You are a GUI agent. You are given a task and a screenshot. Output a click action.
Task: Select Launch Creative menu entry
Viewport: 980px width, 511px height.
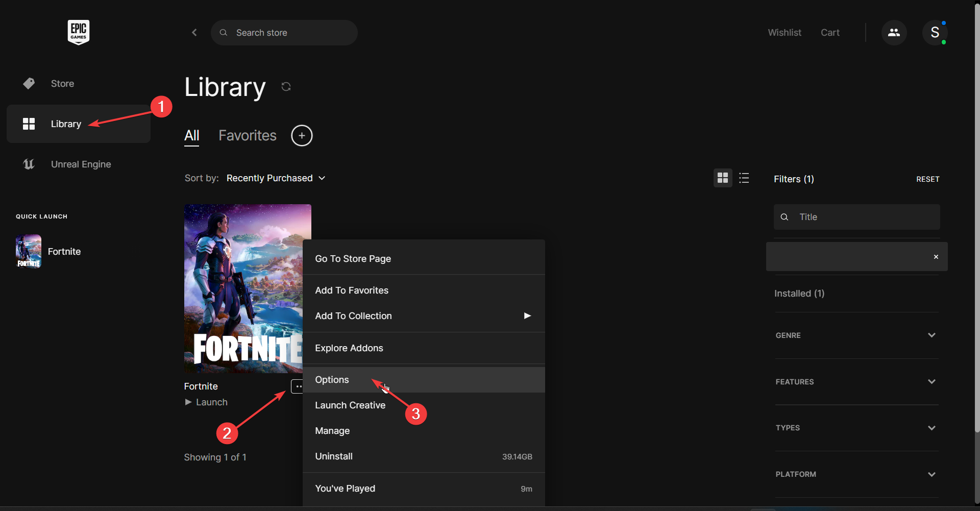click(424, 405)
